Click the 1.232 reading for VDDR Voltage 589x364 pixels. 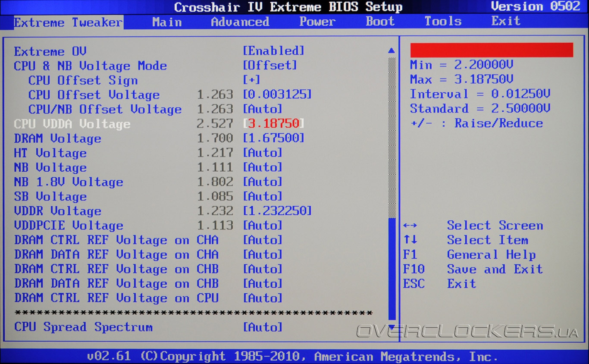click(x=215, y=211)
